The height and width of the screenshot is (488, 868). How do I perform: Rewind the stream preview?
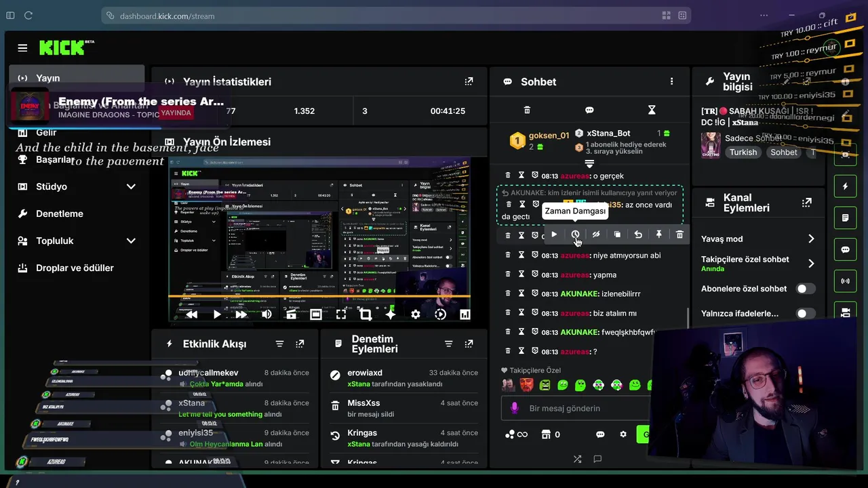[192, 314]
